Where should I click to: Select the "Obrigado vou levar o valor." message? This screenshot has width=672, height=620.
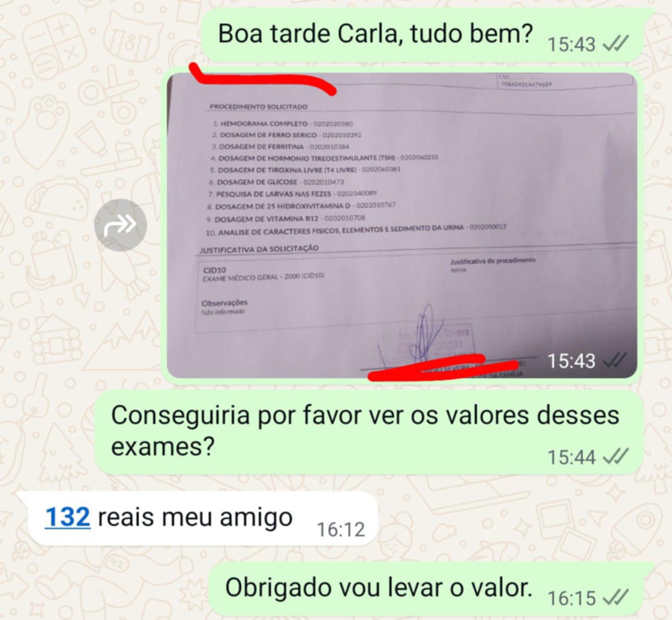(426, 589)
